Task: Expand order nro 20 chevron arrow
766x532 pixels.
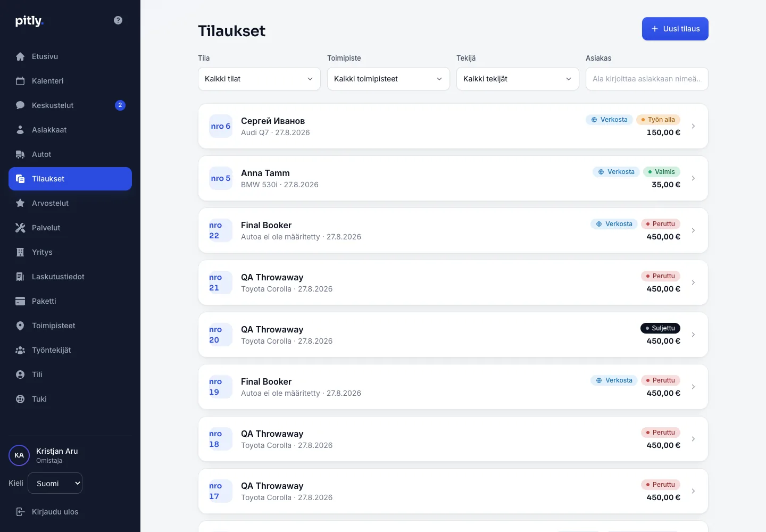Action: (693, 335)
